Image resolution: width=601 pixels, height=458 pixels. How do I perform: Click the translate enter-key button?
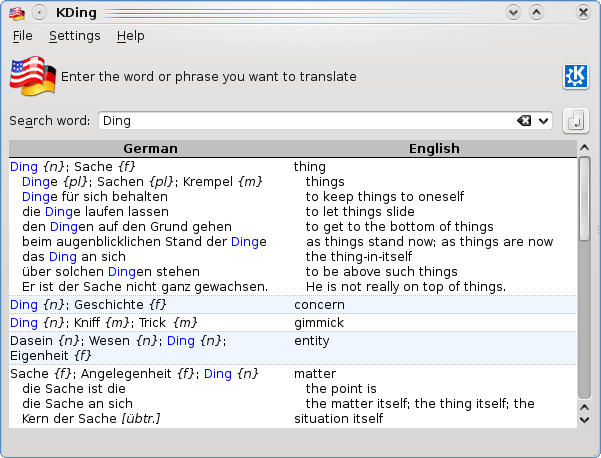coord(575,121)
